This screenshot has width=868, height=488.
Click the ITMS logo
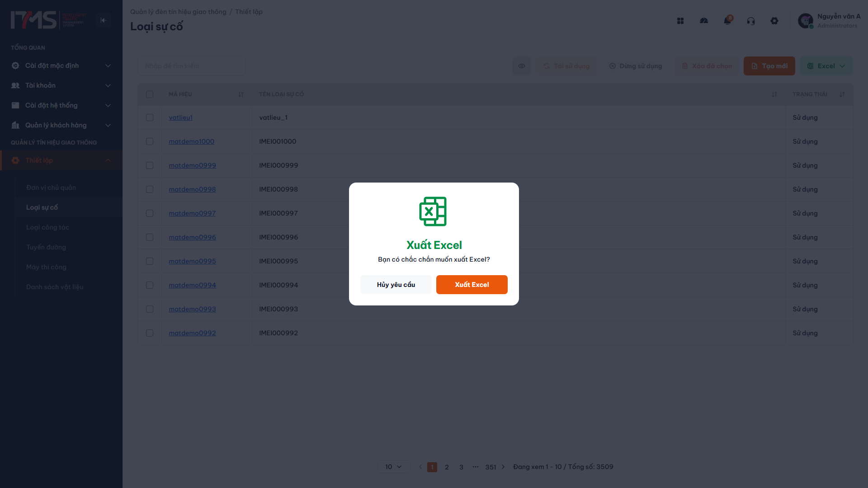click(48, 20)
